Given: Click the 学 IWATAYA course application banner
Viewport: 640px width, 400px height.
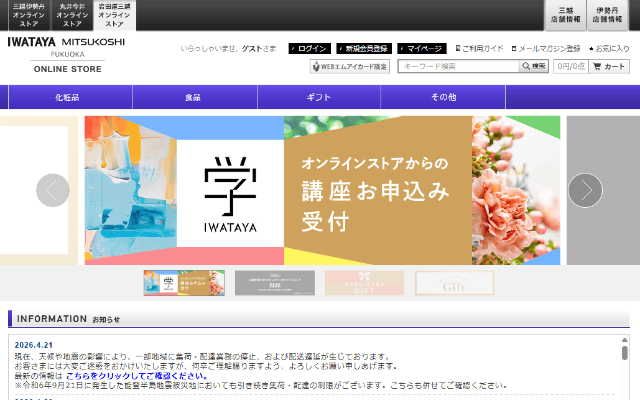Looking at the screenshot, I should click(322, 190).
